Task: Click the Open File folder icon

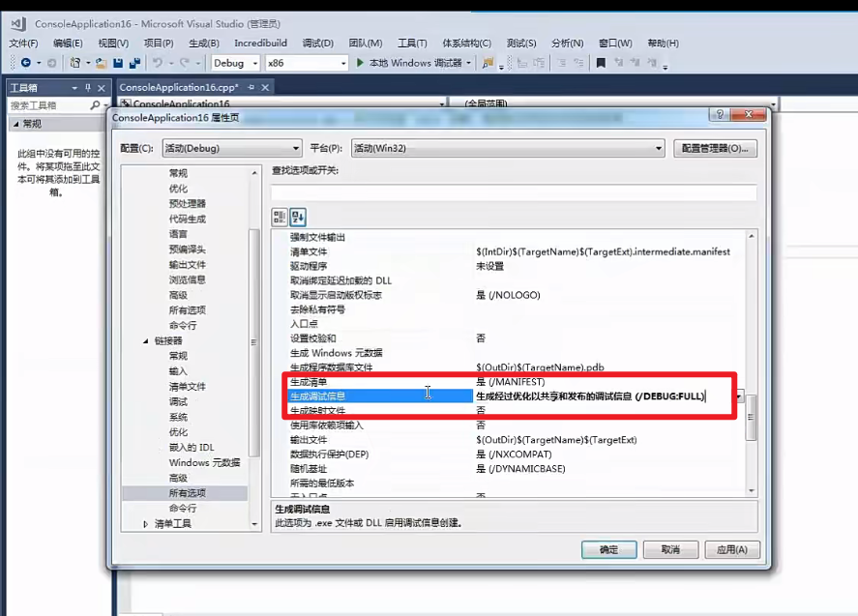Action: (x=101, y=63)
